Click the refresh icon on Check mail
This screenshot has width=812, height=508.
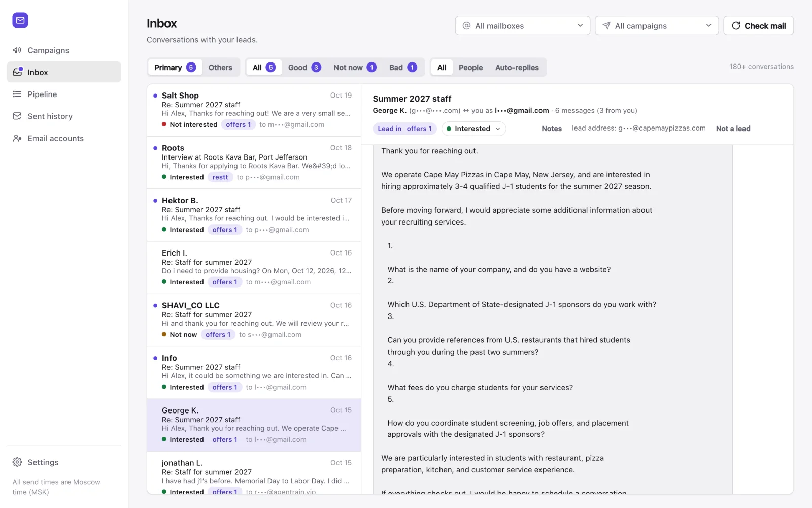pyautogui.click(x=736, y=26)
